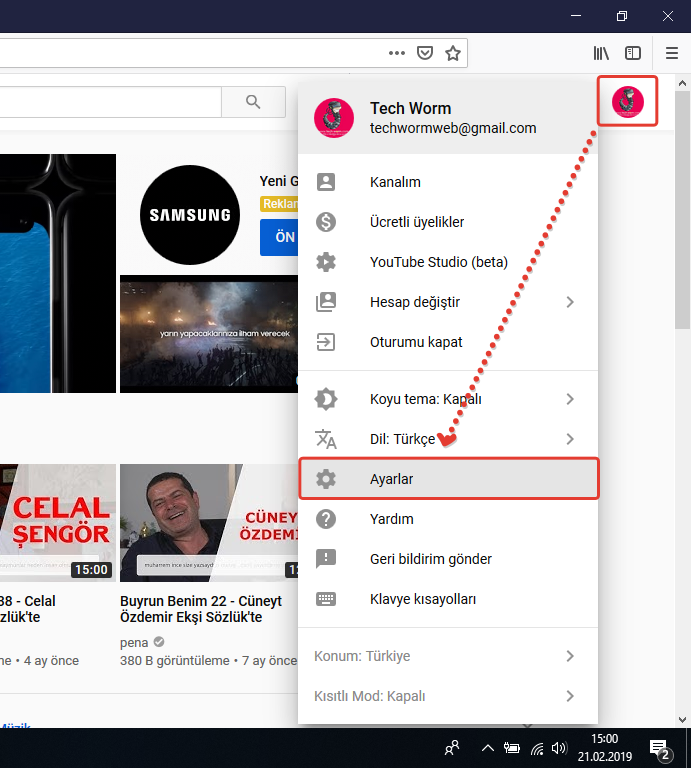Click the Tech Worm profile avatar
Viewport: 691px width, 768px height.
(627, 101)
